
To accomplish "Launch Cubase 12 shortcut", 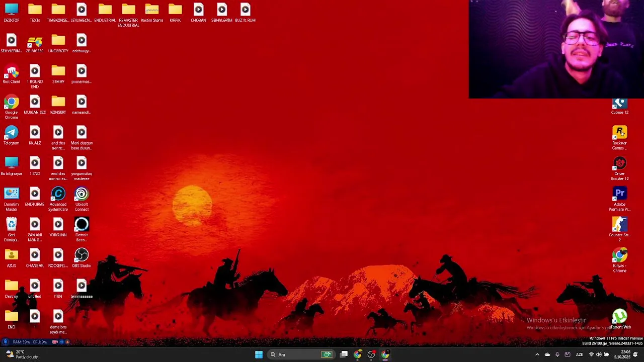I will 620,106.
